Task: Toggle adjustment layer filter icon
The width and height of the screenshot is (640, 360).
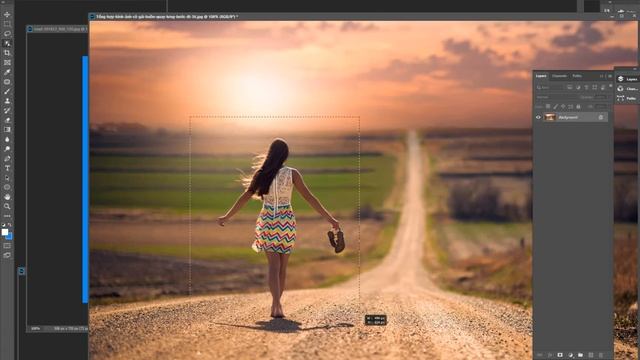Action: 578,87
